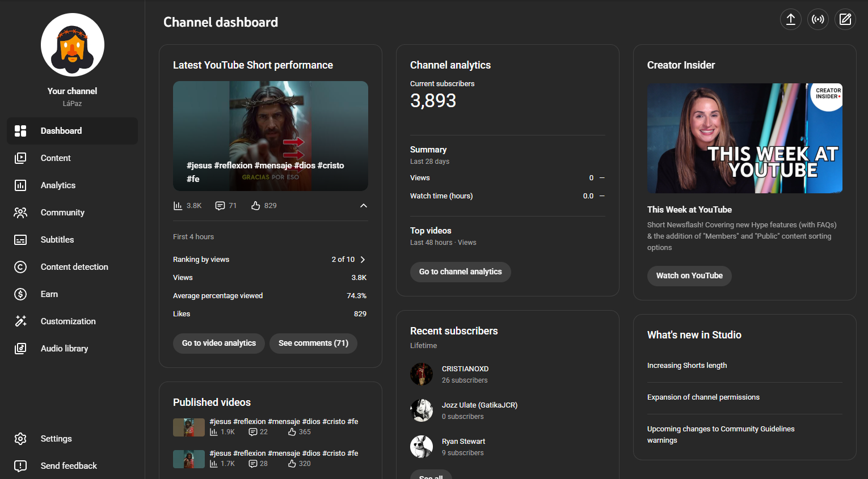
Task: Open the This Week at YouTube thumbnail
Action: [744, 138]
